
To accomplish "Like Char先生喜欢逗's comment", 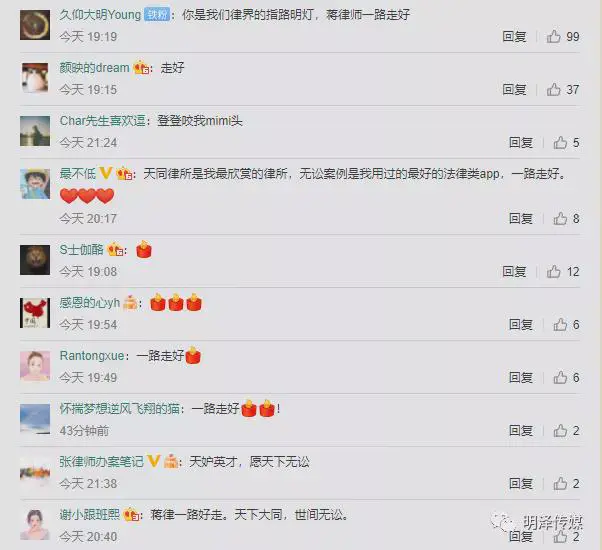I will (560, 142).
